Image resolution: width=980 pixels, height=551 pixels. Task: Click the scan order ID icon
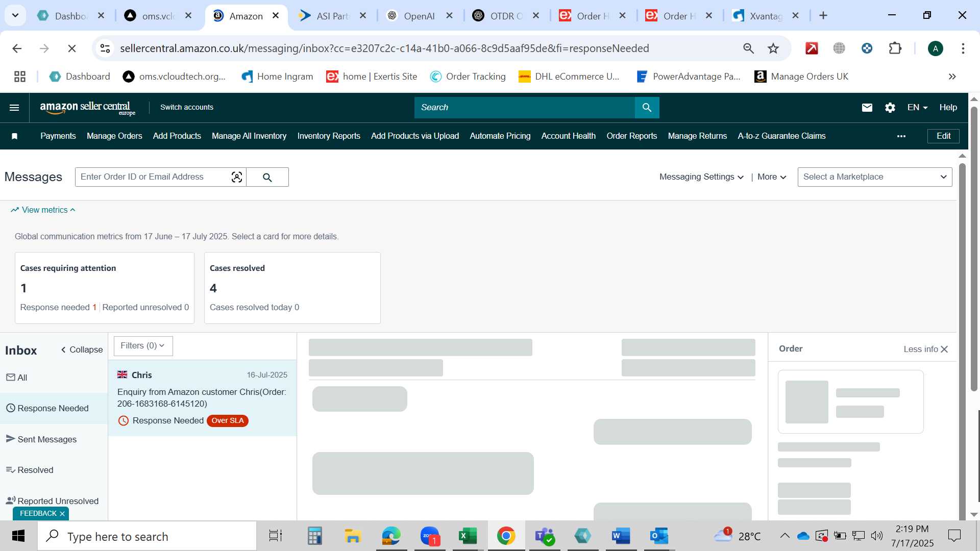236,177
